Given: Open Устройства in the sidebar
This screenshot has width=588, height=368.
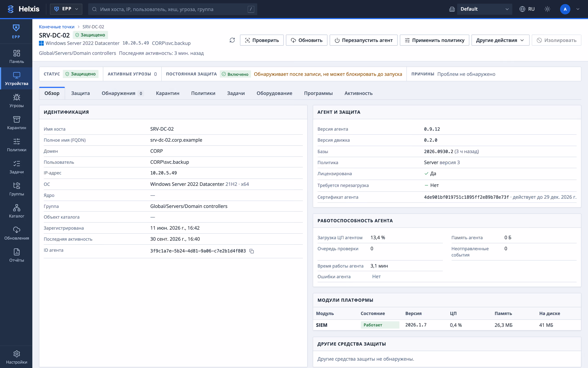Looking at the screenshot, I should (x=17, y=79).
